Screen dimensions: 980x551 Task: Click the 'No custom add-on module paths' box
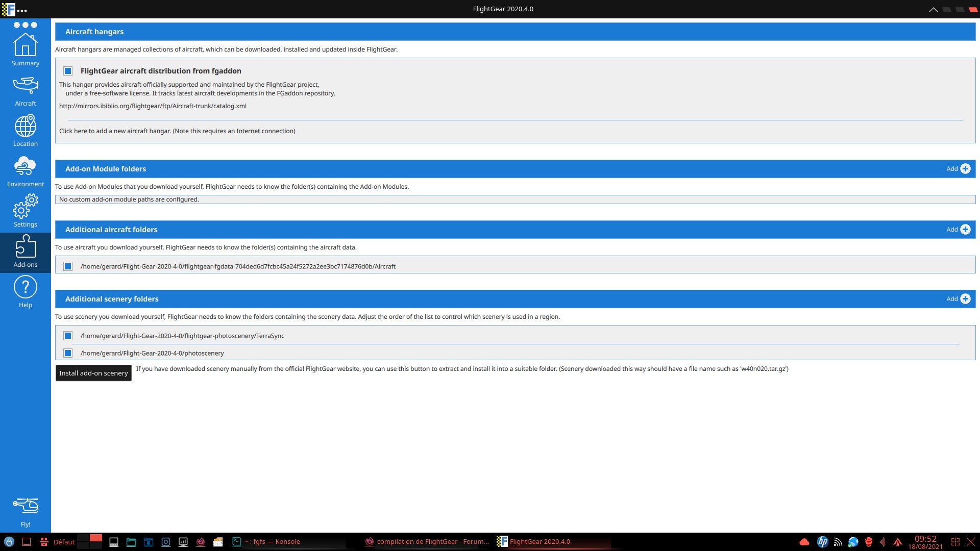515,199
